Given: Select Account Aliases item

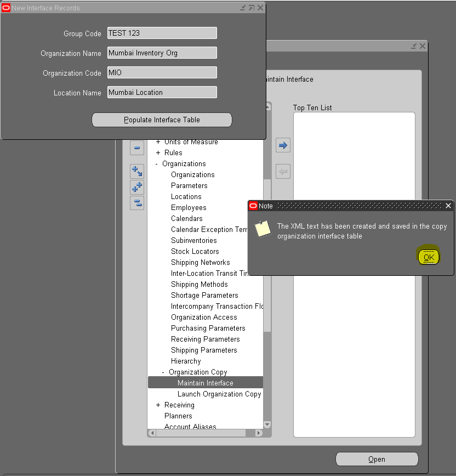Looking at the screenshot, I should (x=190, y=426).
